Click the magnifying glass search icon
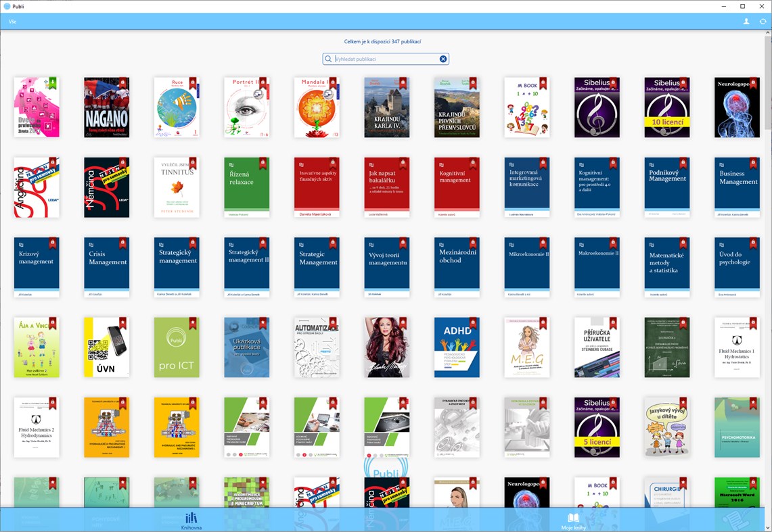Image resolution: width=772 pixels, height=532 pixels. click(x=330, y=59)
